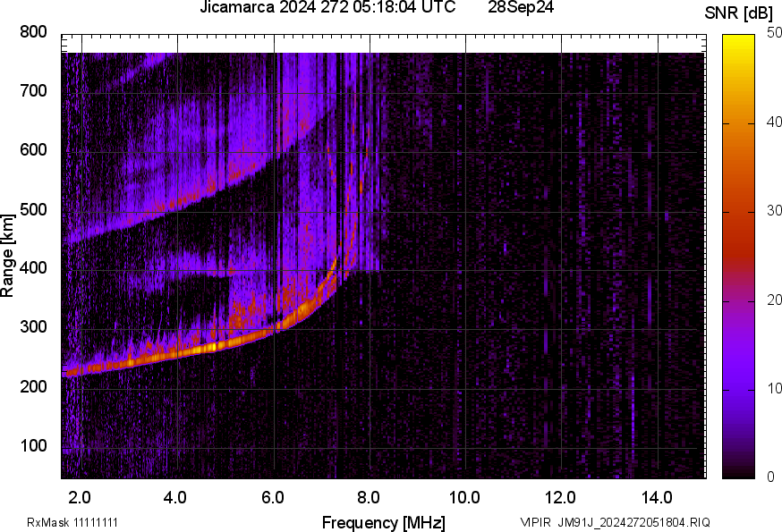Click the 100 tick on range axis
This screenshot has width=782, height=532.
click(33, 446)
